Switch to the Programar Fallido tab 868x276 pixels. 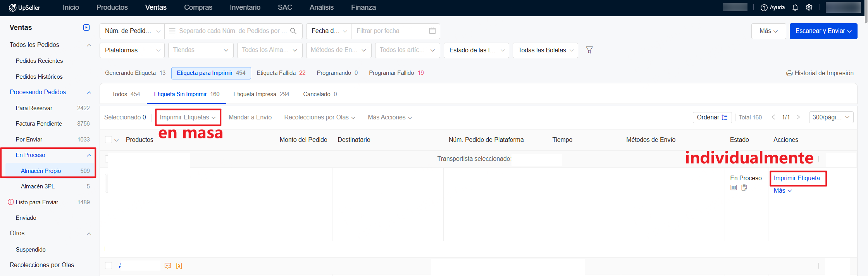(x=396, y=73)
